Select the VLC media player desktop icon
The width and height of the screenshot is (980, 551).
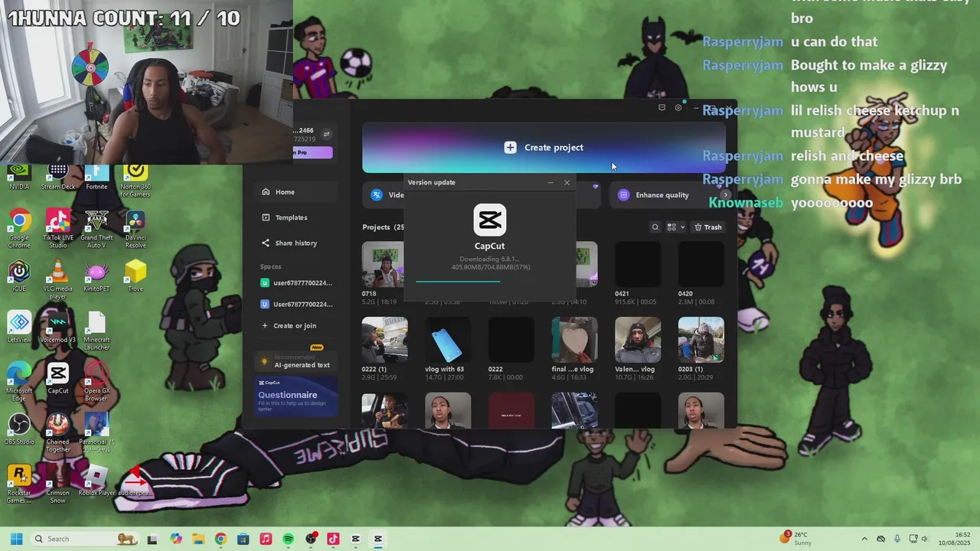tap(57, 280)
